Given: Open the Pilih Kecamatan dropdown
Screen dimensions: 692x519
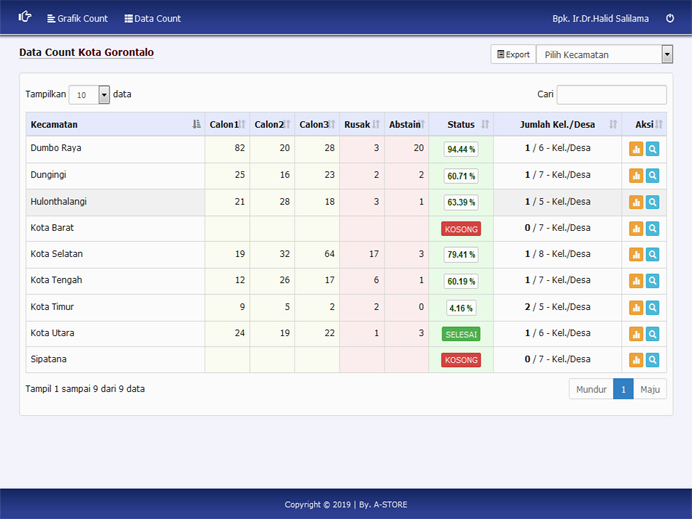Looking at the screenshot, I should click(604, 54).
